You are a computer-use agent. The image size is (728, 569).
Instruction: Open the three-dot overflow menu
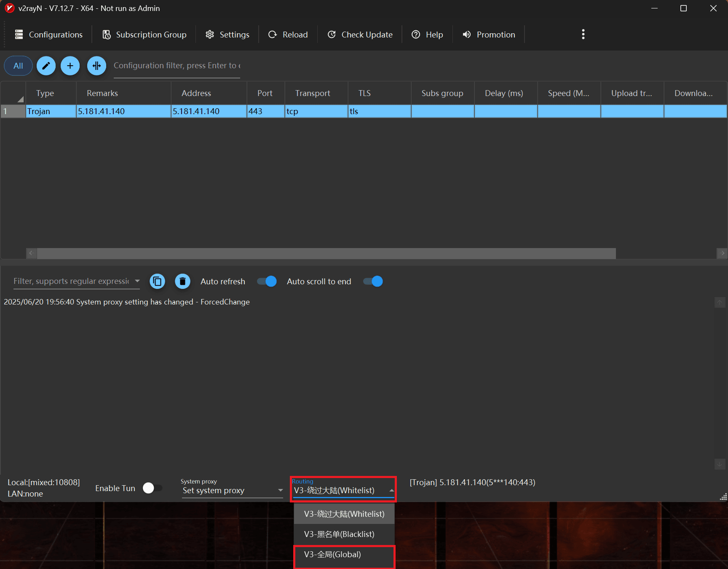(583, 34)
